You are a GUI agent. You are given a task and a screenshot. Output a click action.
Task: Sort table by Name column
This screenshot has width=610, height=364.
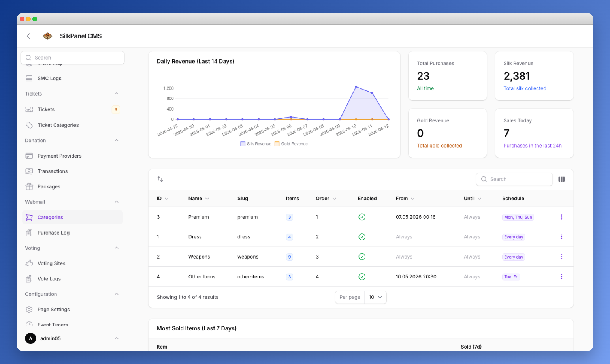[199, 199]
